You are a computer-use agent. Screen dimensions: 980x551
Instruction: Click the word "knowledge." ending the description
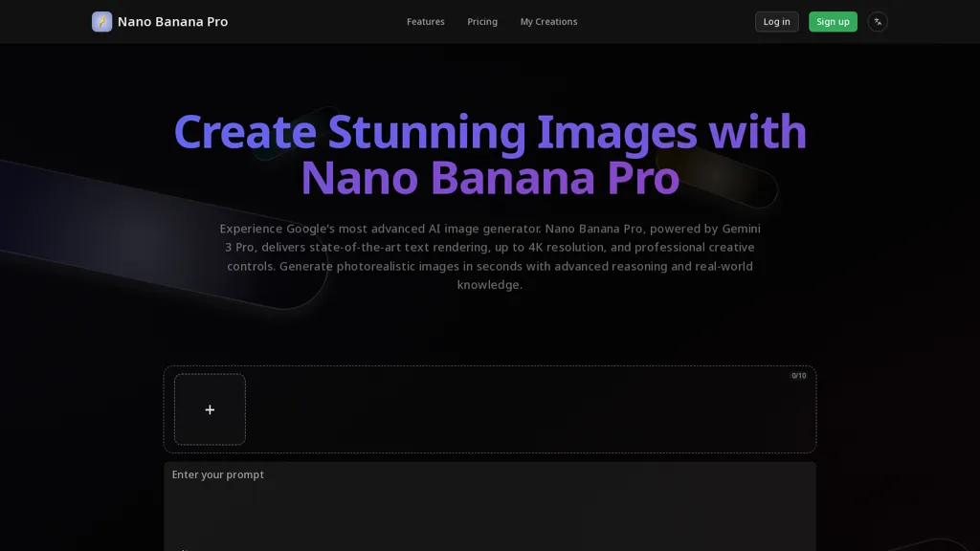pos(490,284)
